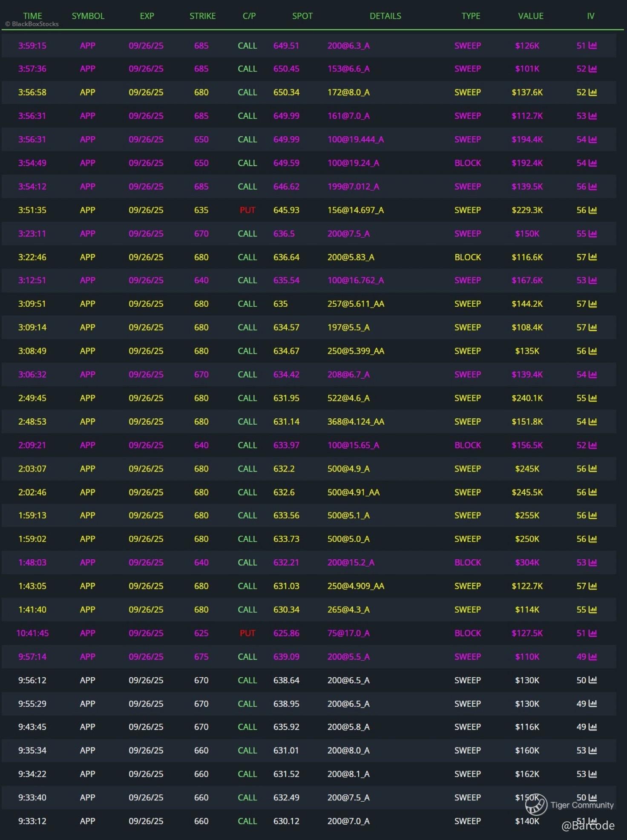Click APP symbol in 3:57:36 row
This screenshot has width=627, height=840.
click(x=87, y=69)
